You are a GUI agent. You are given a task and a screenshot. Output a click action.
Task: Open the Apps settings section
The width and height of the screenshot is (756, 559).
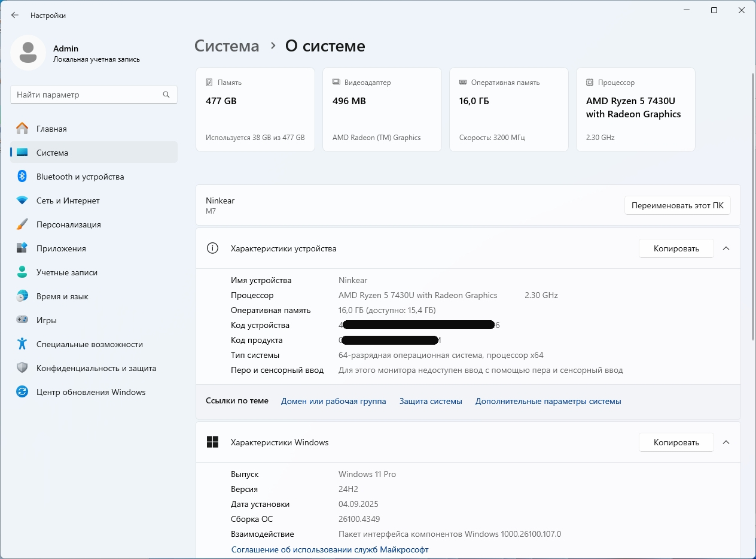pos(60,248)
